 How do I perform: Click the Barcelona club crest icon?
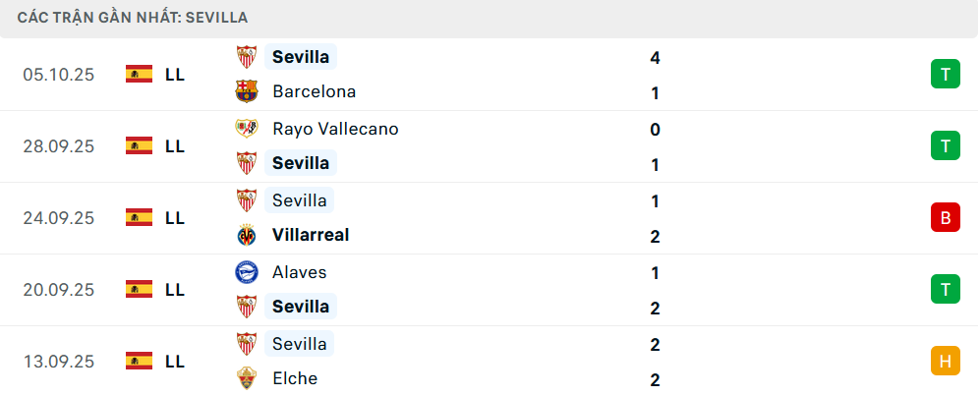(x=246, y=91)
